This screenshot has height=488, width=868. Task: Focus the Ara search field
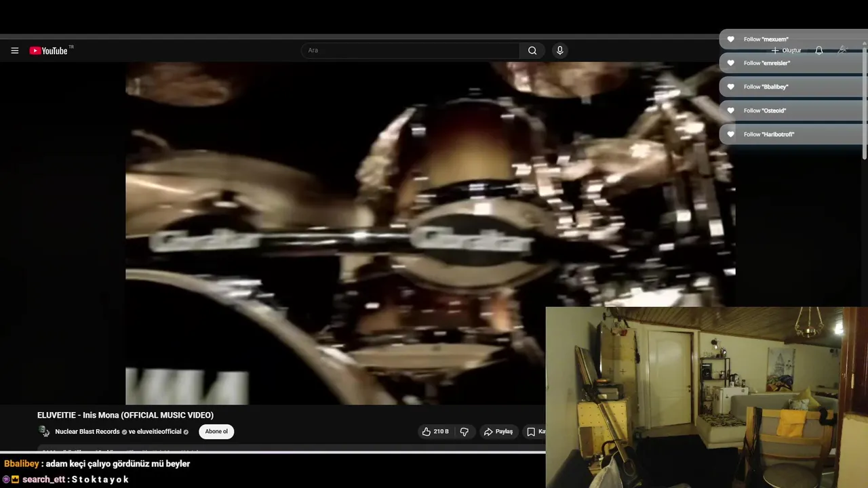pyautogui.click(x=411, y=51)
